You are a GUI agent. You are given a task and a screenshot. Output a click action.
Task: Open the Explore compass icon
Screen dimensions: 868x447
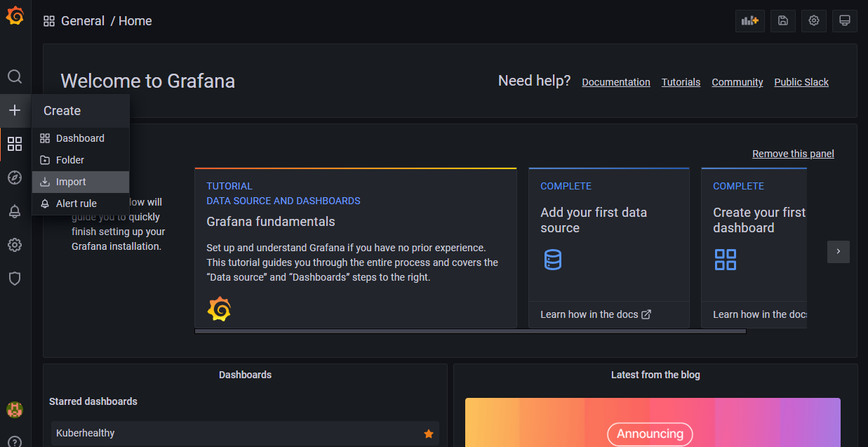pos(15,178)
